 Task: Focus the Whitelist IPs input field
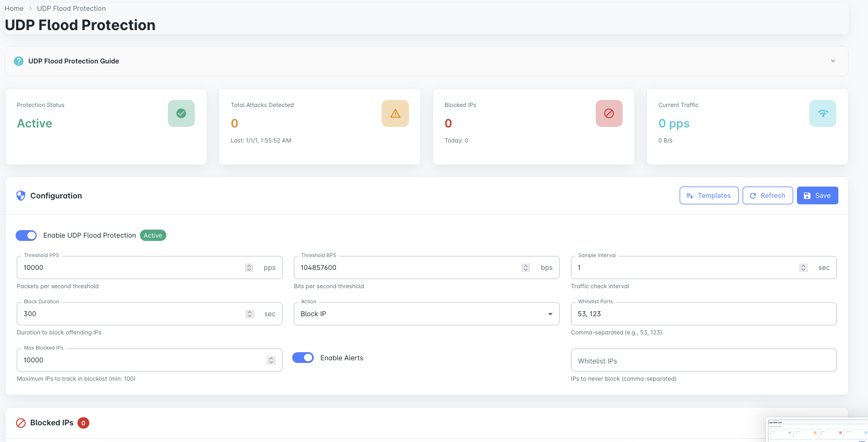[x=703, y=360]
